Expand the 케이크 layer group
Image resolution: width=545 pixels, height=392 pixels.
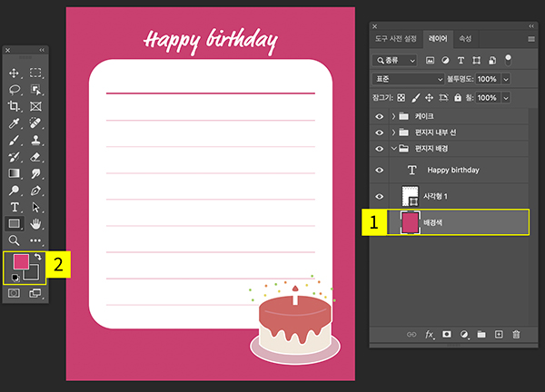(x=393, y=116)
